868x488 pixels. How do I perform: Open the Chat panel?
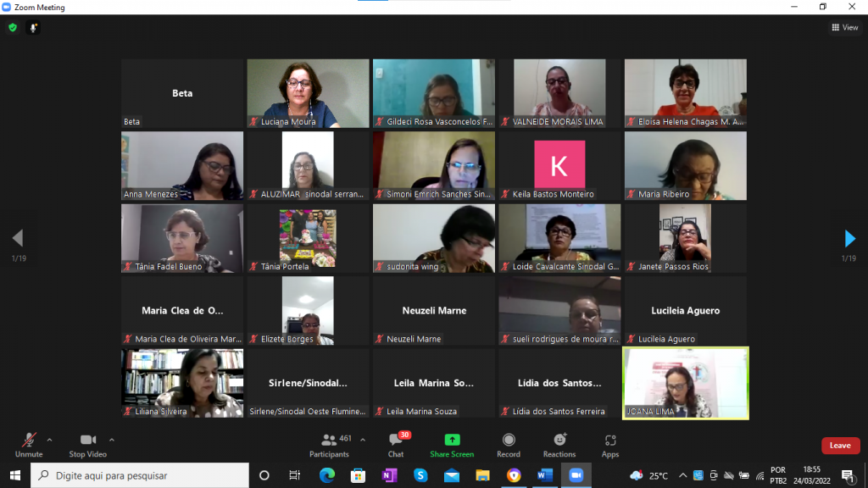click(396, 444)
